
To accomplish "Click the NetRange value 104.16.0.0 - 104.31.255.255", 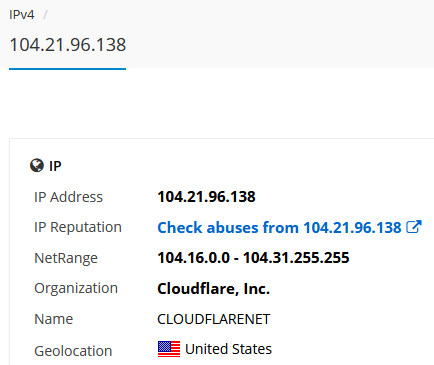I will pyautogui.click(x=253, y=258).
